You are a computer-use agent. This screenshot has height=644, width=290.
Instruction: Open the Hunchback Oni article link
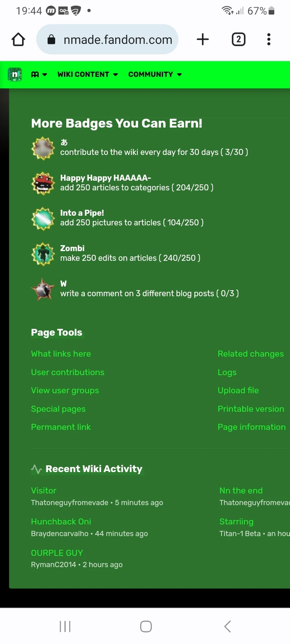pos(61,522)
